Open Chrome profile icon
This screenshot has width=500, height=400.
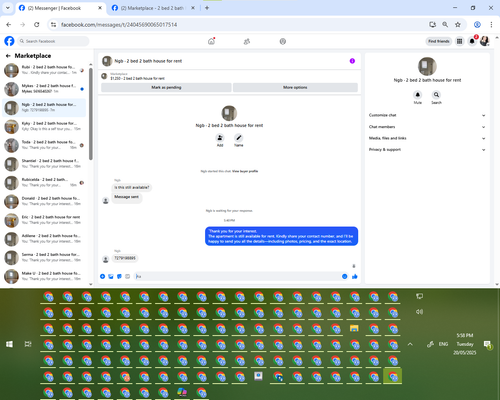(x=477, y=25)
